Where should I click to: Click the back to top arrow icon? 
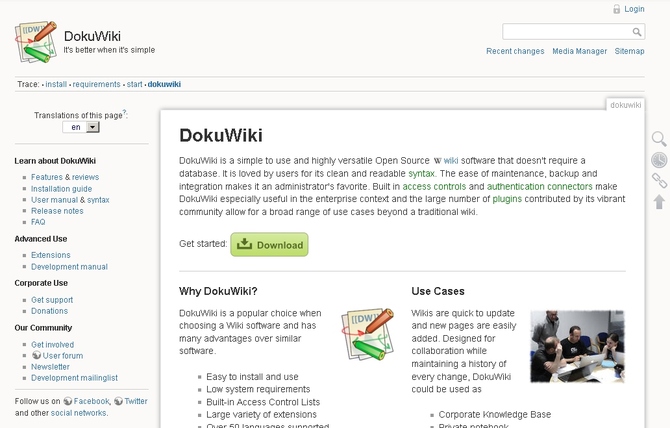coord(659,202)
